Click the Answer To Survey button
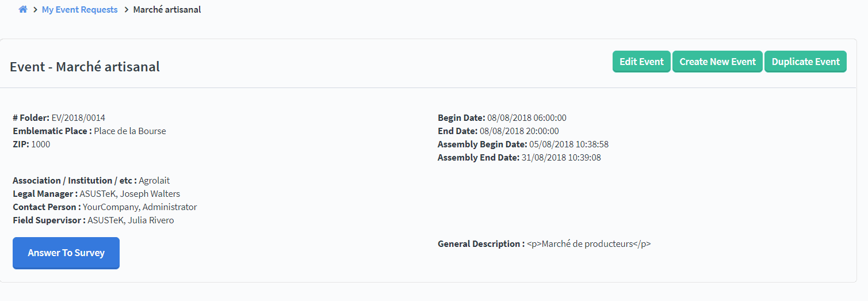This screenshot has height=301, width=868. 66,253
